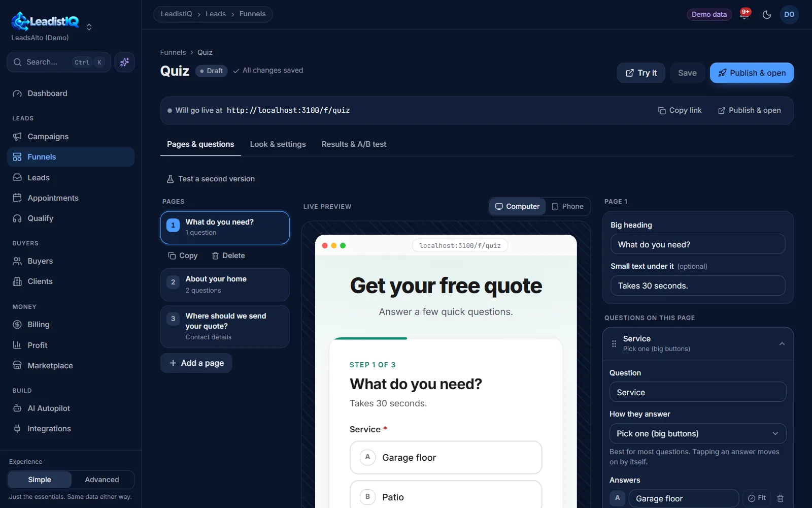Image resolution: width=812 pixels, height=508 pixels.
Task: Toggle Fit on Garage floor answer
Action: click(x=757, y=498)
